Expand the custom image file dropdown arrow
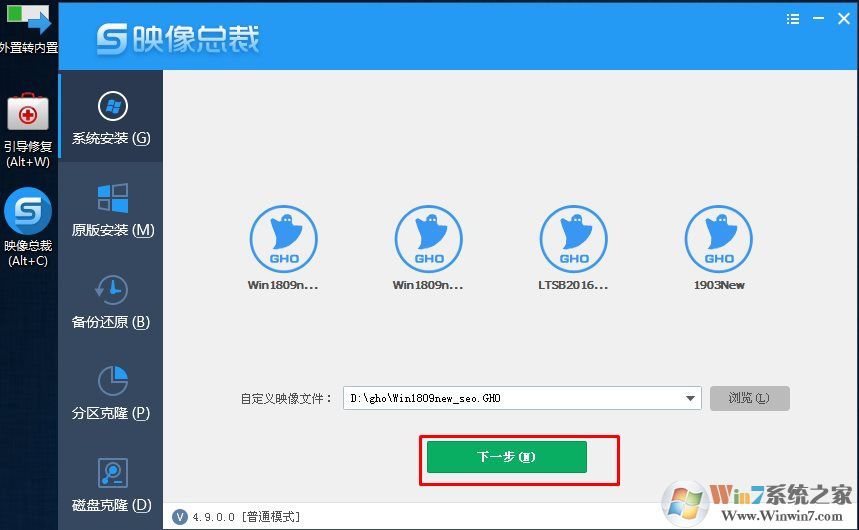Viewport: 859px width, 530px height. (x=691, y=398)
